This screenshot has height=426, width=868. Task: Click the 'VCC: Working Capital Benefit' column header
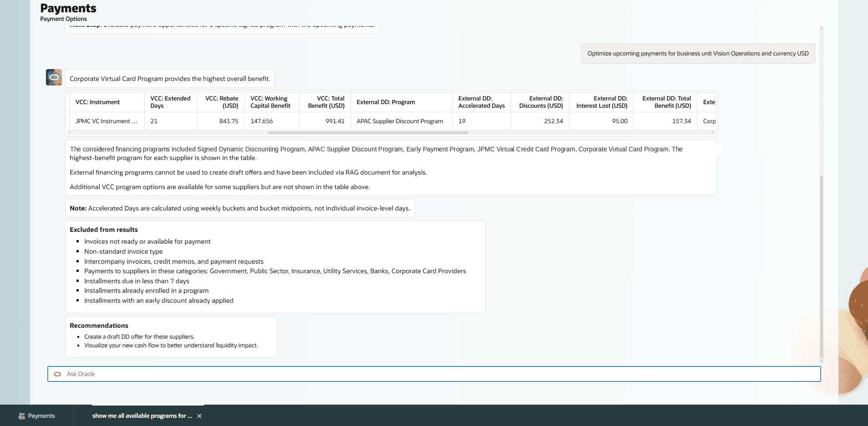tap(272, 102)
